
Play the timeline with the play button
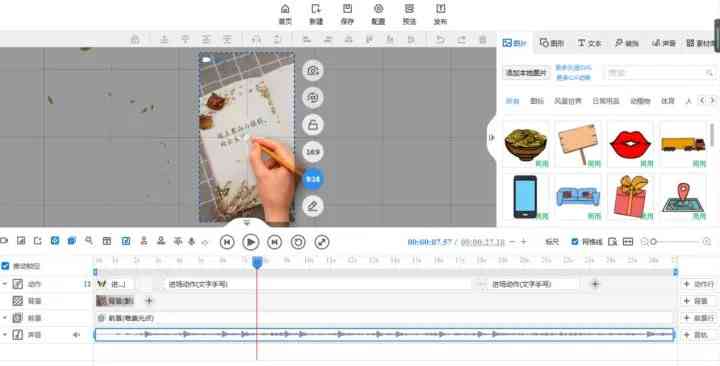click(251, 242)
